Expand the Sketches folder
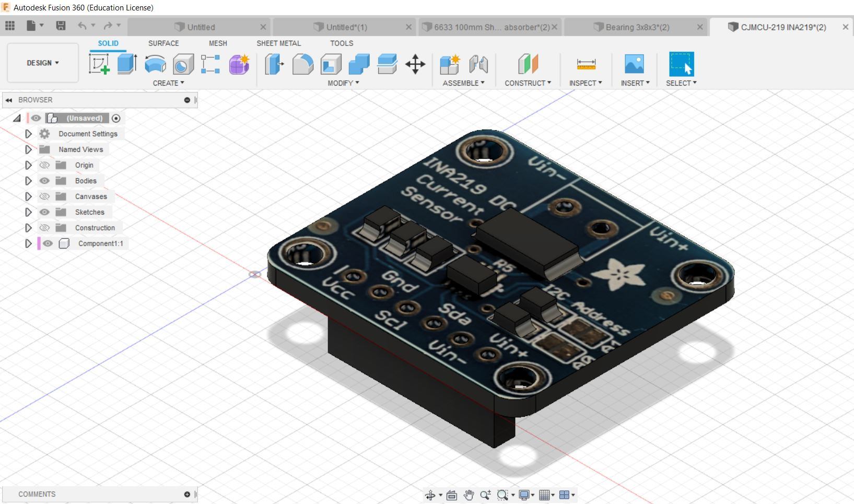 click(28, 212)
